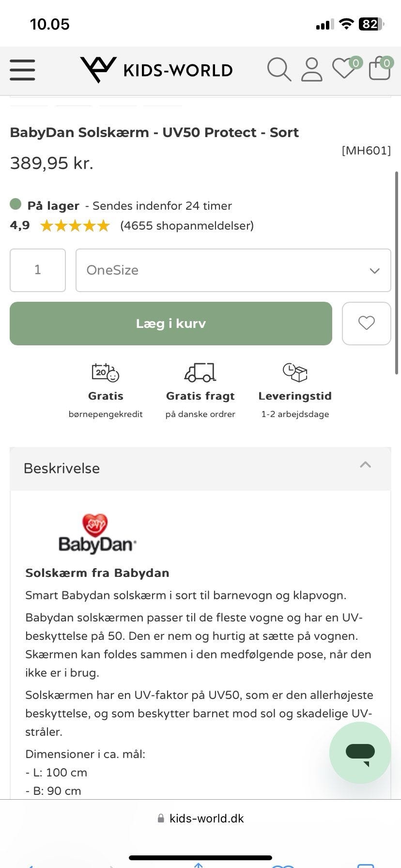Tap the free shipping truck icon

pos(200,372)
